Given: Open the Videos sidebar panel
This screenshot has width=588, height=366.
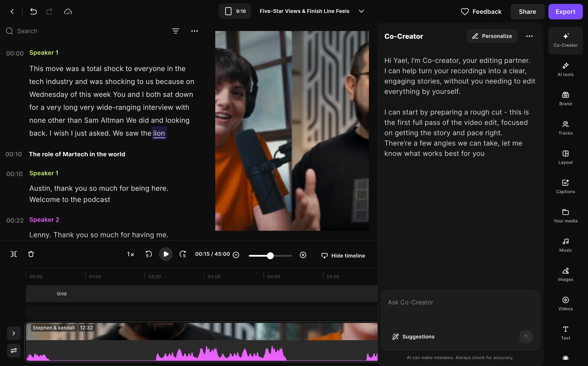Looking at the screenshot, I should click(x=565, y=304).
